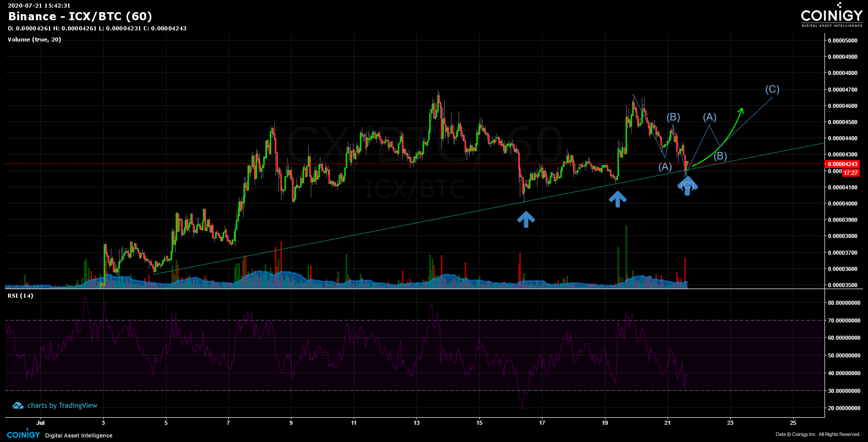Click the 0.00003800 price axis label
This screenshot has width=868, height=442.
pyautogui.click(x=843, y=236)
